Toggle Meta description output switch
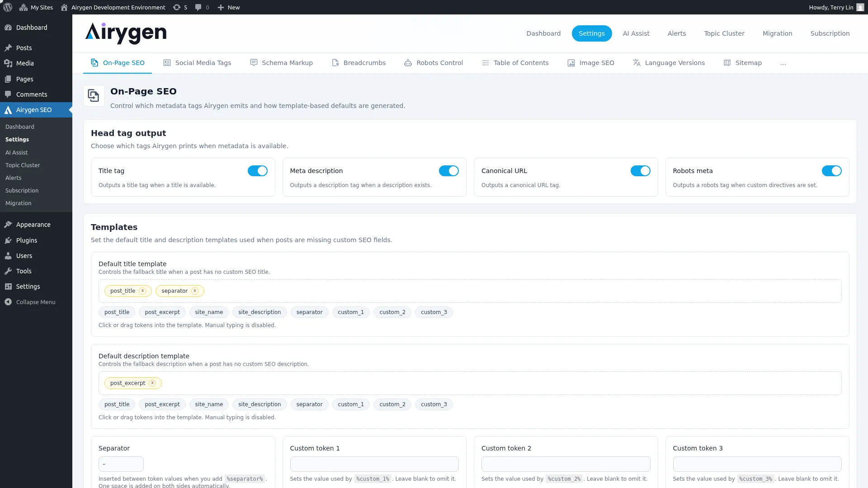868x488 pixels. (449, 171)
